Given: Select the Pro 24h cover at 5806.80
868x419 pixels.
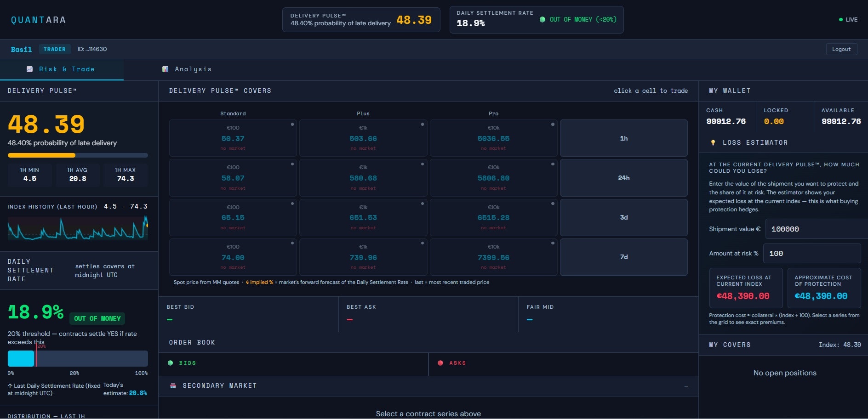Looking at the screenshot, I should pyautogui.click(x=493, y=178).
